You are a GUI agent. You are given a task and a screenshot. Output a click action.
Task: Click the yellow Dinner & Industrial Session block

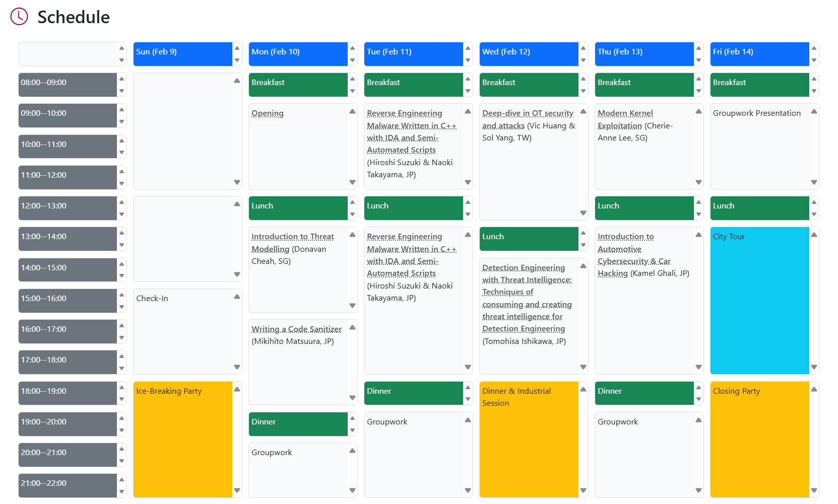529,439
